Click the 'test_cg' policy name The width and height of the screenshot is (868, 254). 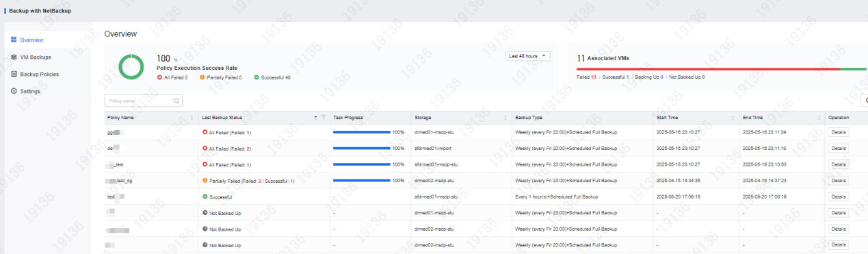[125, 181]
